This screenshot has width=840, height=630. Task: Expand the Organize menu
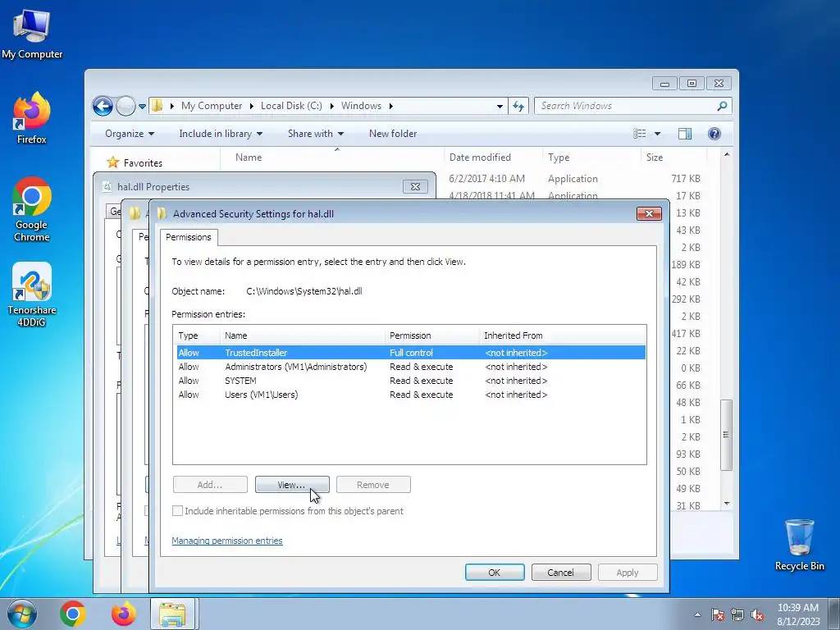[x=130, y=134]
